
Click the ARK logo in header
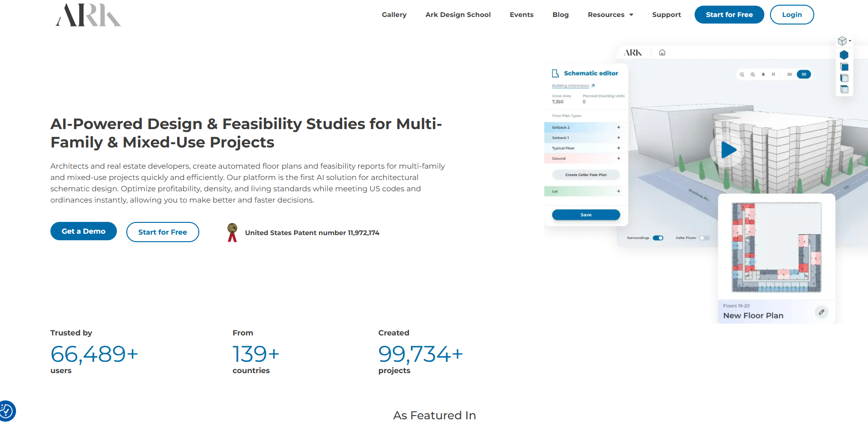pyautogui.click(x=88, y=15)
